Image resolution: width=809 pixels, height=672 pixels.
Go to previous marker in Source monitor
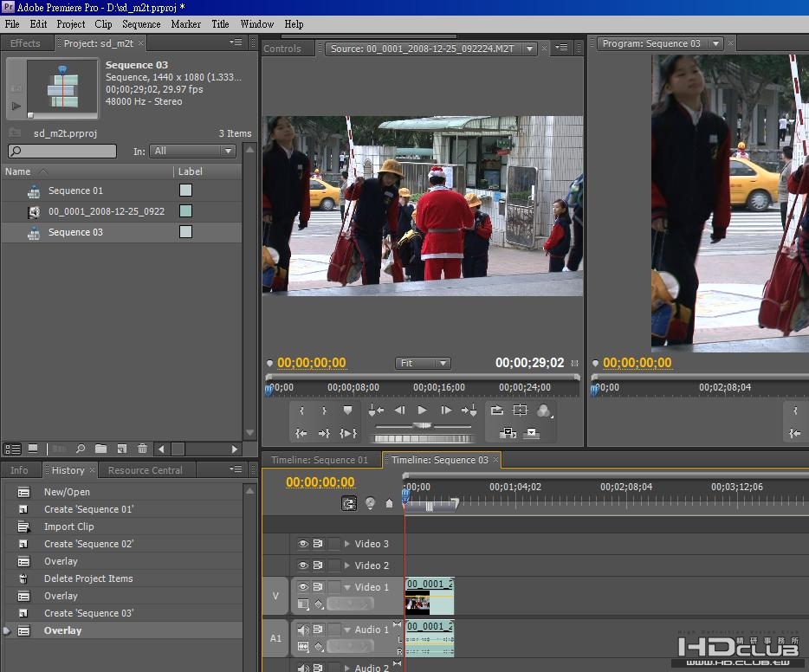(x=376, y=410)
